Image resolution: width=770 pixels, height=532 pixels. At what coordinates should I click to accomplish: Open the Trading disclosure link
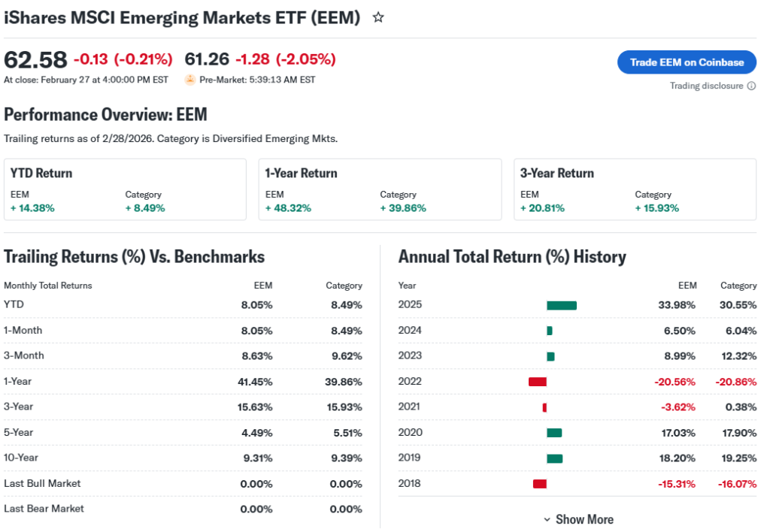pos(706,86)
